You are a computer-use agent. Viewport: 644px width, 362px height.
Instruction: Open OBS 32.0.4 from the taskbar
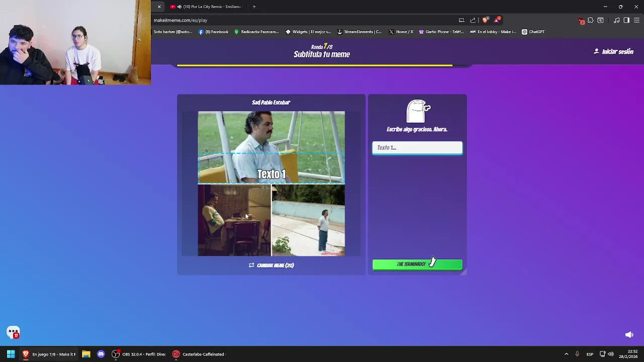[x=138, y=354]
